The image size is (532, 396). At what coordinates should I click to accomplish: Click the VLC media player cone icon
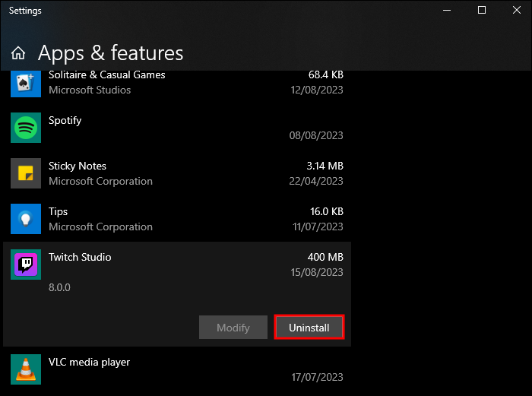25,369
